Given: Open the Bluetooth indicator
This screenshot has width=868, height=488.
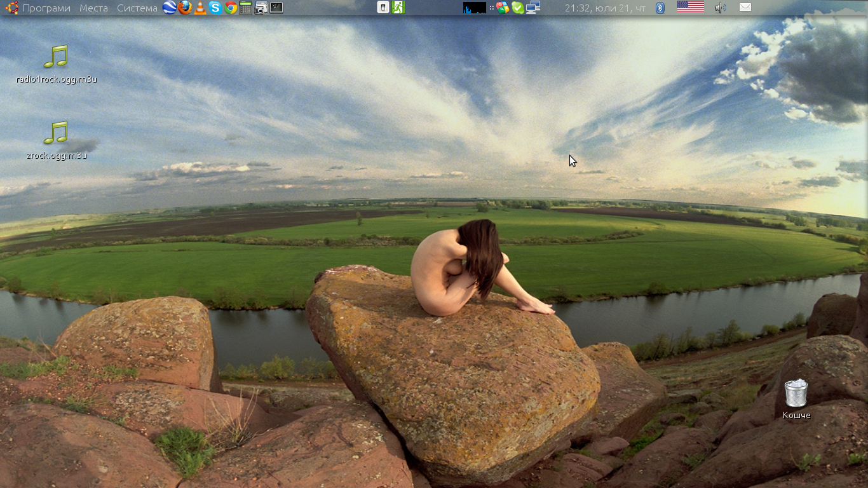Looking at the screenshot, I should [x=660, y=8].
